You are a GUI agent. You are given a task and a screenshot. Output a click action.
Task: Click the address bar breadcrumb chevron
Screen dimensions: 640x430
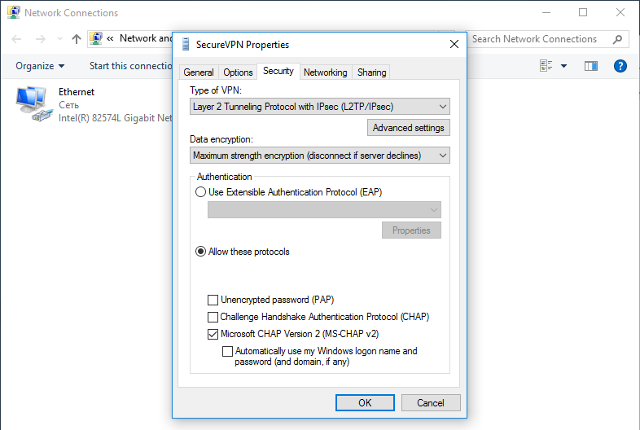pyautogui.click(x=110, y=39)
